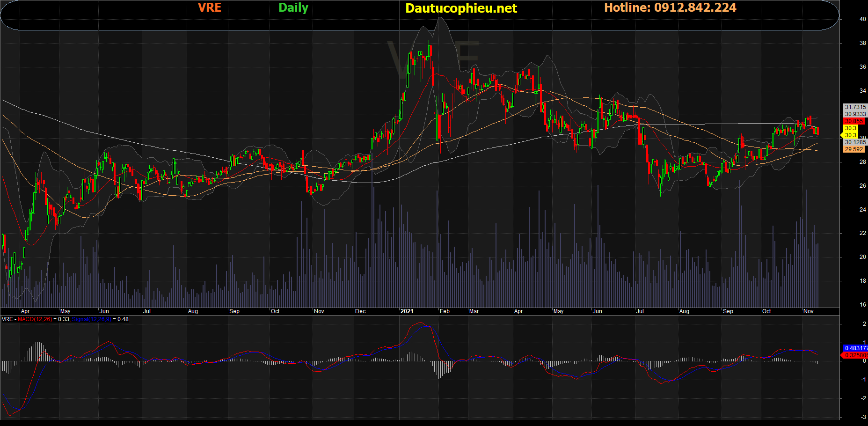
Task: Click the 30.1285 price label
Action: (x=855, y=142)
